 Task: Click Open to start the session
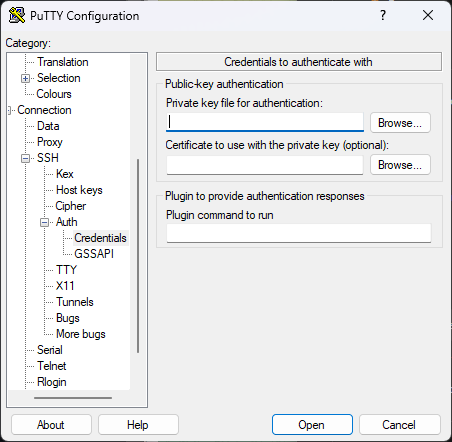(x=312, y=425)
